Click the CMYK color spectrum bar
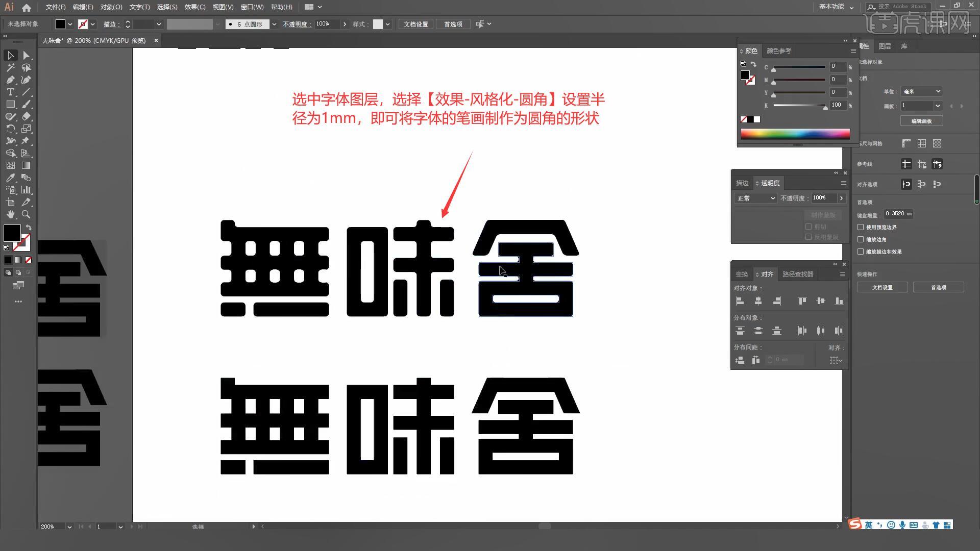The width and height of the screenshot is (980, 551). pos(795,134)
